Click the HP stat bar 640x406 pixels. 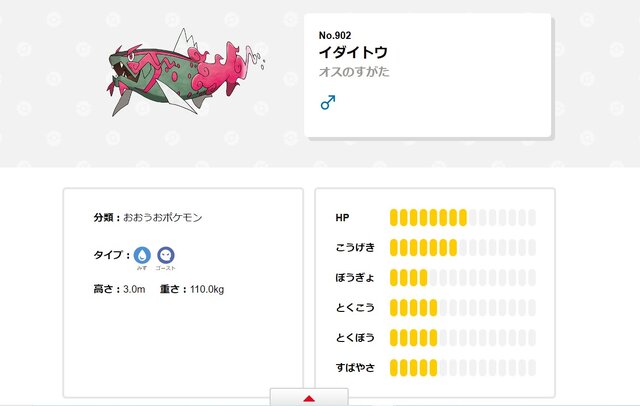(x=462, y=217)
